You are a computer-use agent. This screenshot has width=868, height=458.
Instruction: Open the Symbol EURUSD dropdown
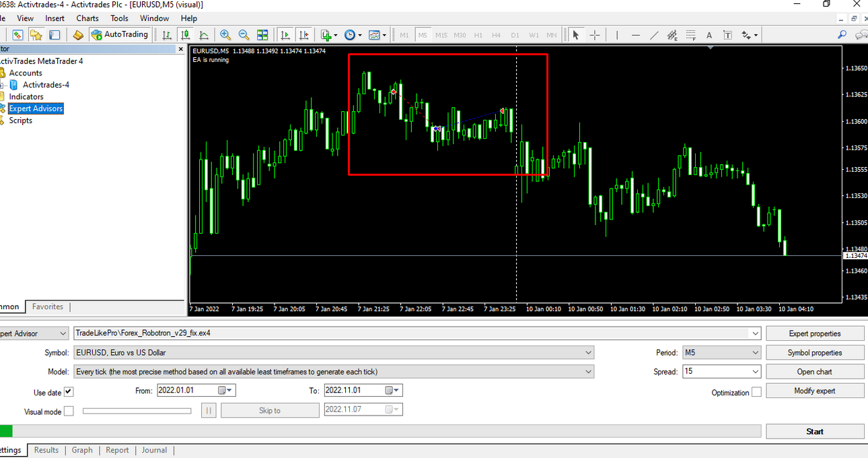pyautogui.click(x=589, y=352)
